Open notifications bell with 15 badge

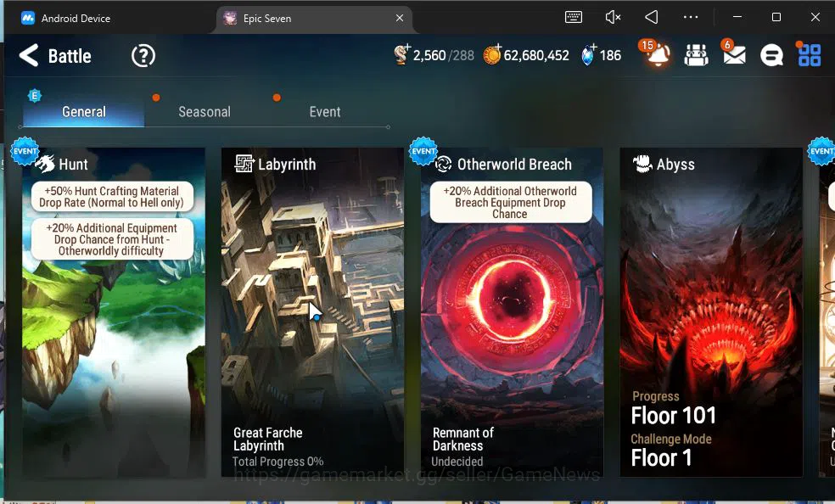[657, 53]
